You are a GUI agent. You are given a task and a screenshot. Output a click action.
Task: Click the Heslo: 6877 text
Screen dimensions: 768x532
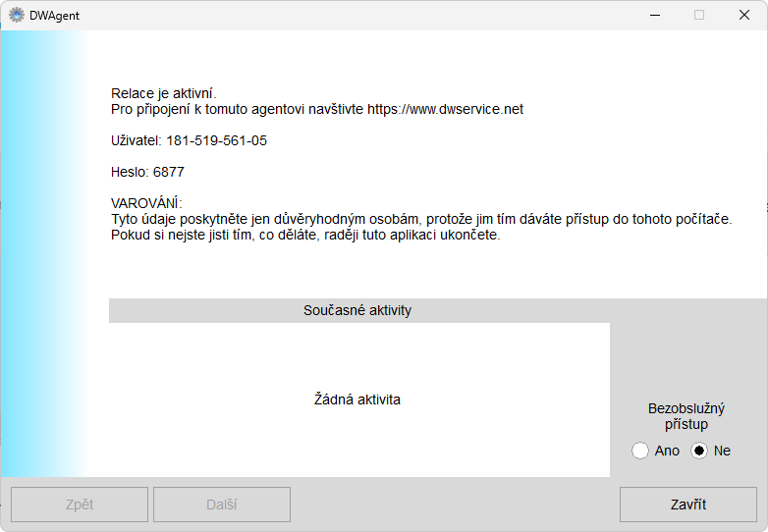(x=147, y=172)
